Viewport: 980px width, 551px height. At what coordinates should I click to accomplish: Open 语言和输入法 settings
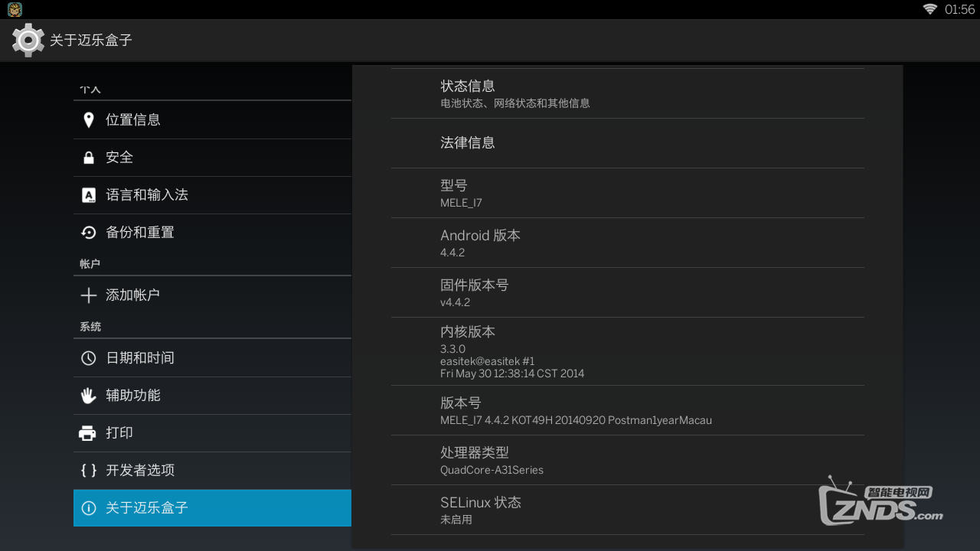(x=212, y=195)
